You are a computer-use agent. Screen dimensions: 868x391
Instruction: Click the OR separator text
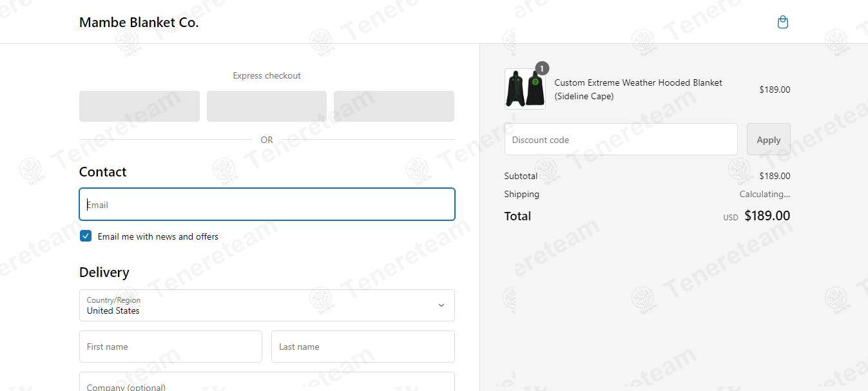point(267,140)
